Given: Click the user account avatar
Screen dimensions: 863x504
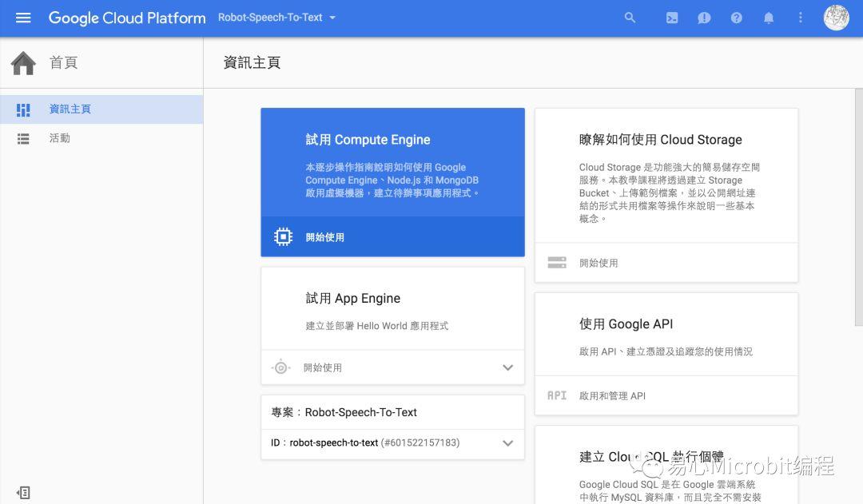Looking at the screenshot, I should [x=836, y=18].
